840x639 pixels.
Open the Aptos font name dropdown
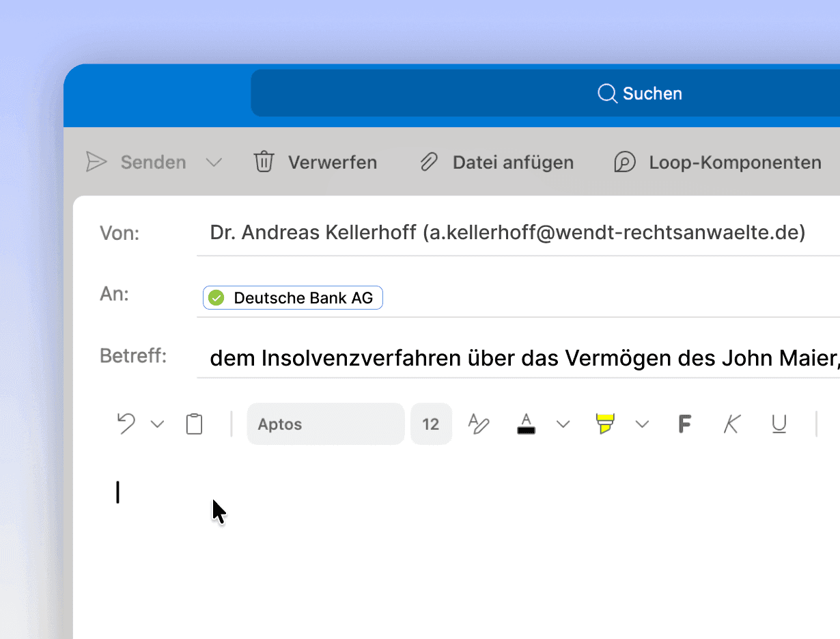coord(326,424)
